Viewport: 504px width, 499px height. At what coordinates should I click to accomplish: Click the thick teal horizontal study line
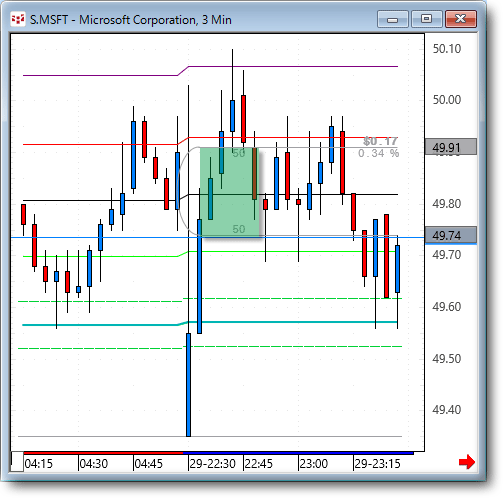[210, 323]
